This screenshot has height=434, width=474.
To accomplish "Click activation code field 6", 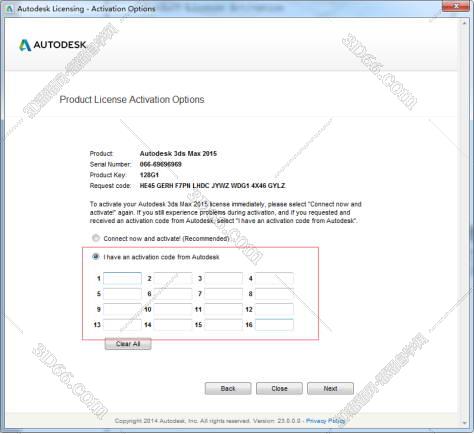I will point(173,294).
